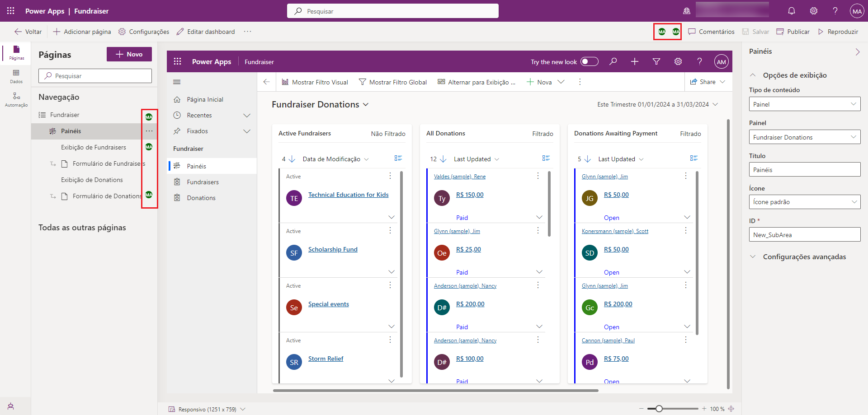Open Donations in preview site map
868x415 pixels.
(x=212, y=197)
